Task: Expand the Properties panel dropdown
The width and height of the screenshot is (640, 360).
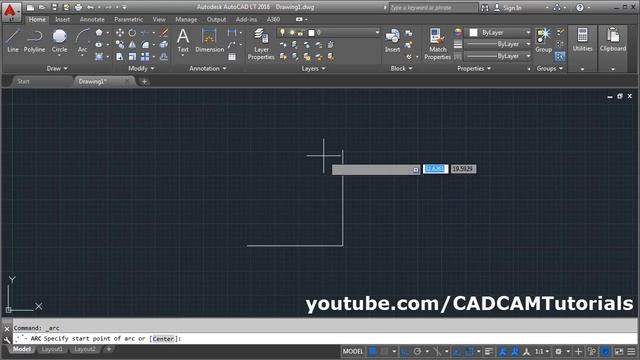Action: 474,69
